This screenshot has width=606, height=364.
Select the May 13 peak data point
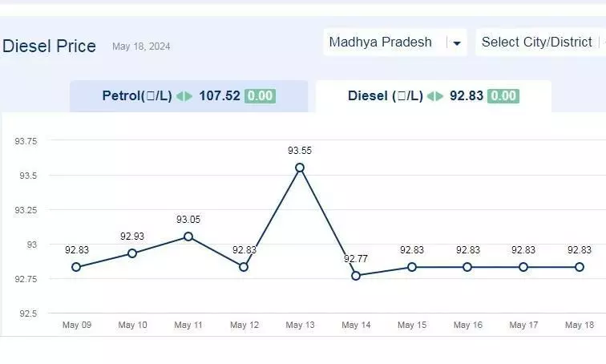[300, 168]
